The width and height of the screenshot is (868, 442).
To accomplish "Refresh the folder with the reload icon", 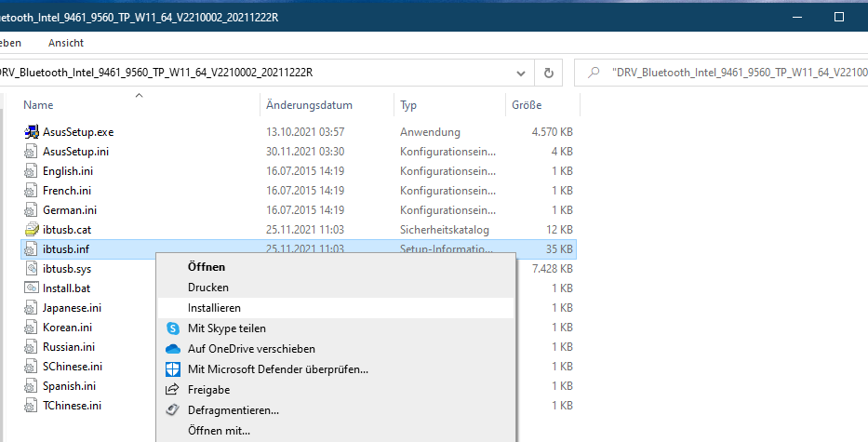I will click(548, 73).
